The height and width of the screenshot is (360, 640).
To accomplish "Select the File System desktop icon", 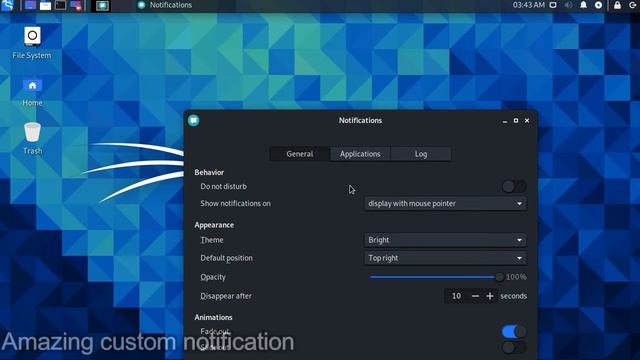I will [32, 43].
